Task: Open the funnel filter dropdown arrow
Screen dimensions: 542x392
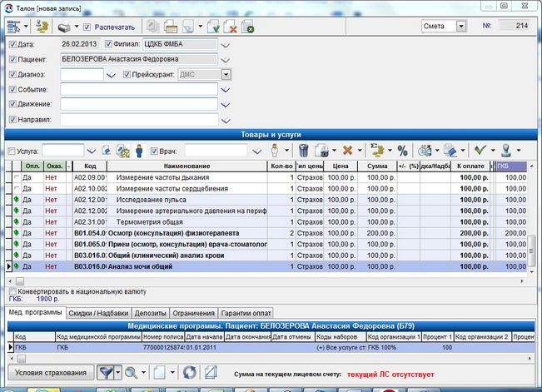Action: [118, 373]
